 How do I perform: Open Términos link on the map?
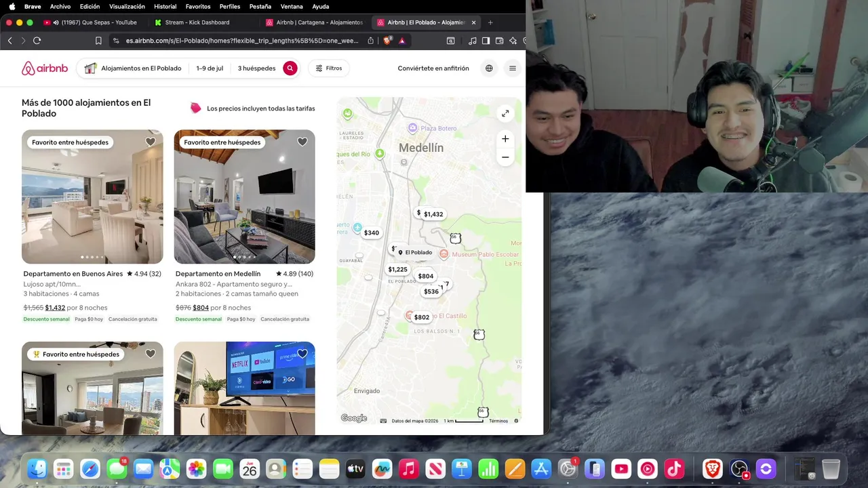(x=498, y=421)
